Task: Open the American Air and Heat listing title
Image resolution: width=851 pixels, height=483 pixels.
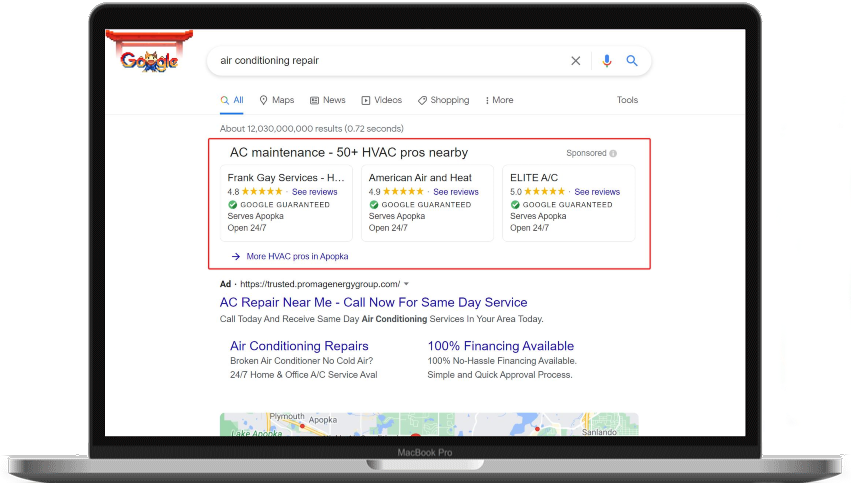Action: 420,177
